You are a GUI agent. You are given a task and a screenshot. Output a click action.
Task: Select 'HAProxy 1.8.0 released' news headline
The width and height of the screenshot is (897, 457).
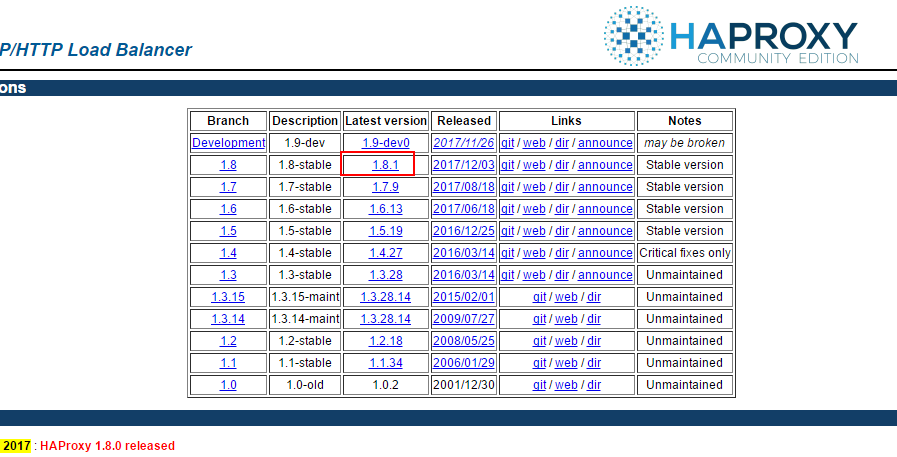click(x=108, y=446)
